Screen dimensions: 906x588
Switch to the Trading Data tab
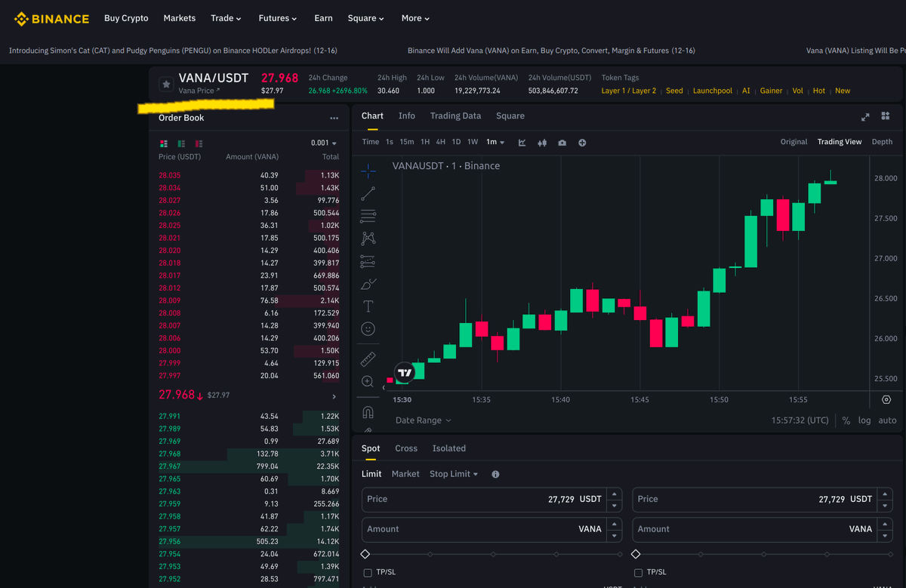point(455,116)
